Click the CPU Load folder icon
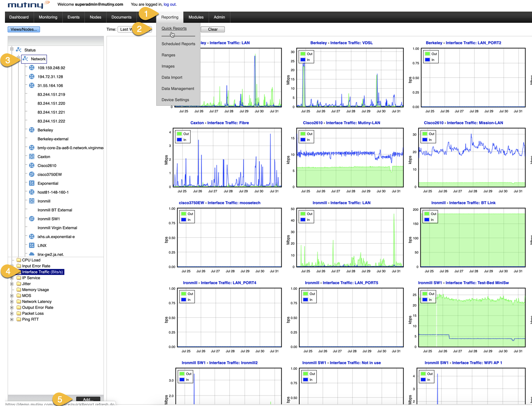532x406 pixels. [19, 260]
